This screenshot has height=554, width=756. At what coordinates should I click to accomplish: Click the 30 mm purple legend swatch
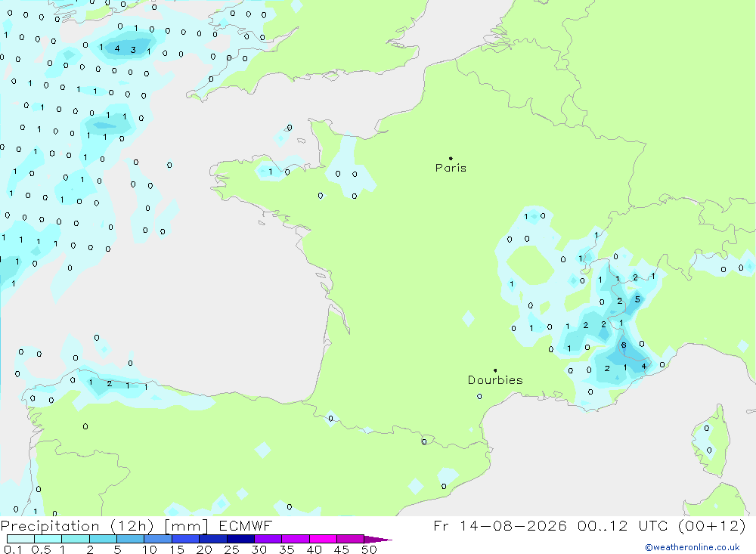pyautogui.click(x=268, y=539)
